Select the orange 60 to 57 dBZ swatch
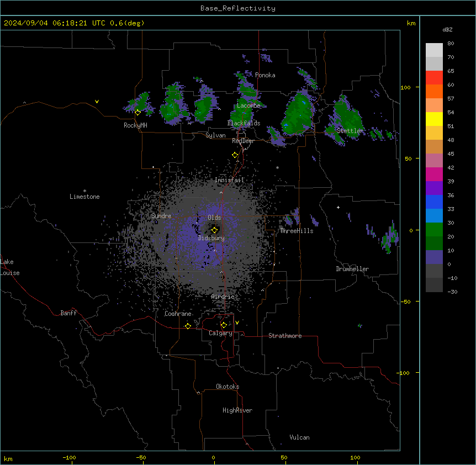 [434, 91]
